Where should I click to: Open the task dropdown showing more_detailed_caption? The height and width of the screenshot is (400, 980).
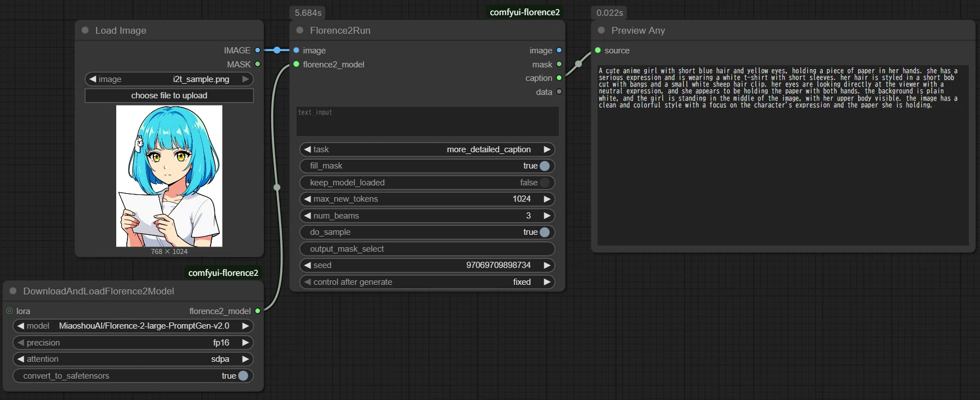(x=427, y=149)
